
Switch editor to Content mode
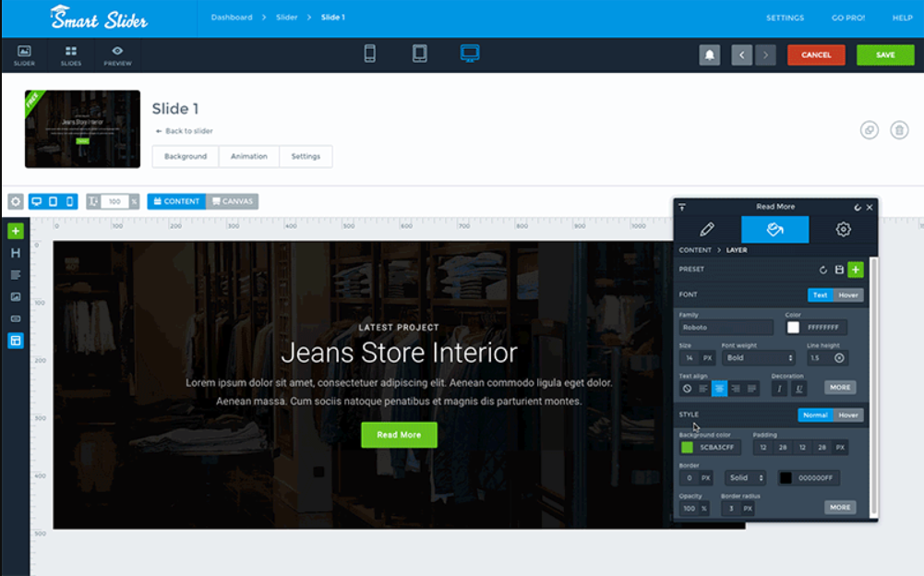pyautogui.click(x=176, y=201)
